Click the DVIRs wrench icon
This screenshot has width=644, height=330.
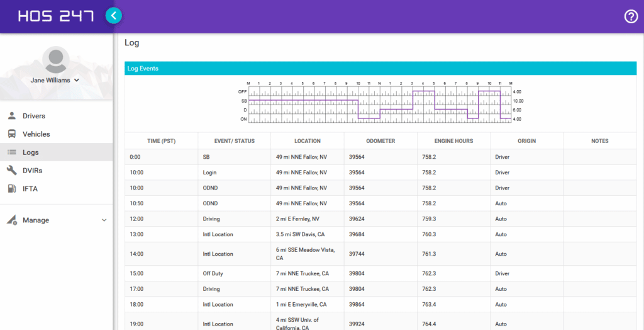tap(11, 170)
